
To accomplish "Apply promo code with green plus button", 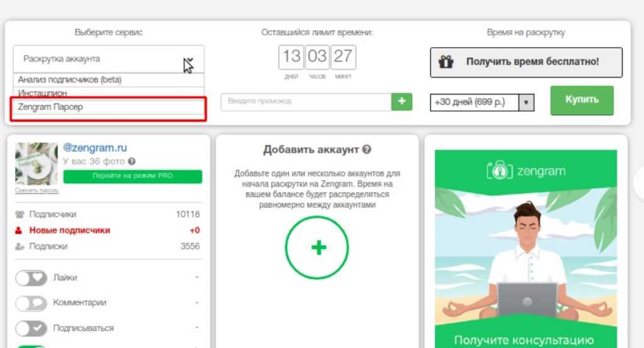I will coord(402,101).
